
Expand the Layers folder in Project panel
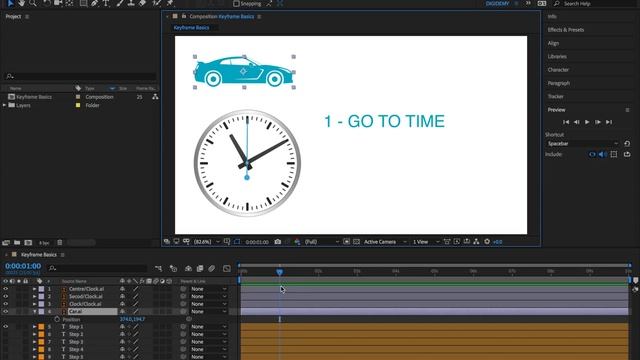[x=4, y=105]
